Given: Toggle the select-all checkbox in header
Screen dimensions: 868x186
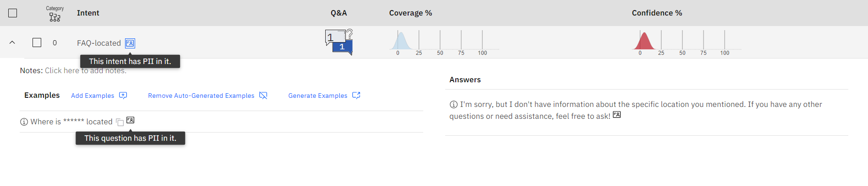Looking at the screenshot, I should click(x=13, y=13).
